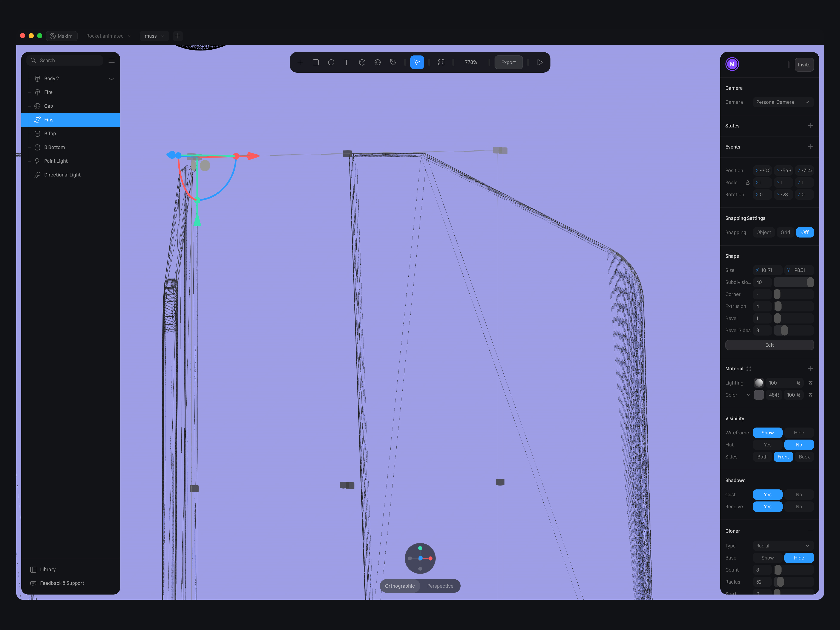Viewport: 840px width, 630px height.
Task: Click the text tool icon
Action: pos(346,62)
